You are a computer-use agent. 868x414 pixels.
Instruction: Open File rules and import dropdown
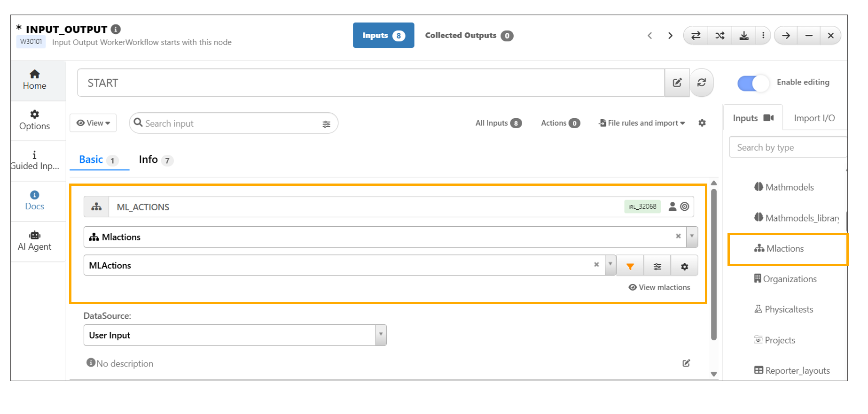[x=641, y=123]
